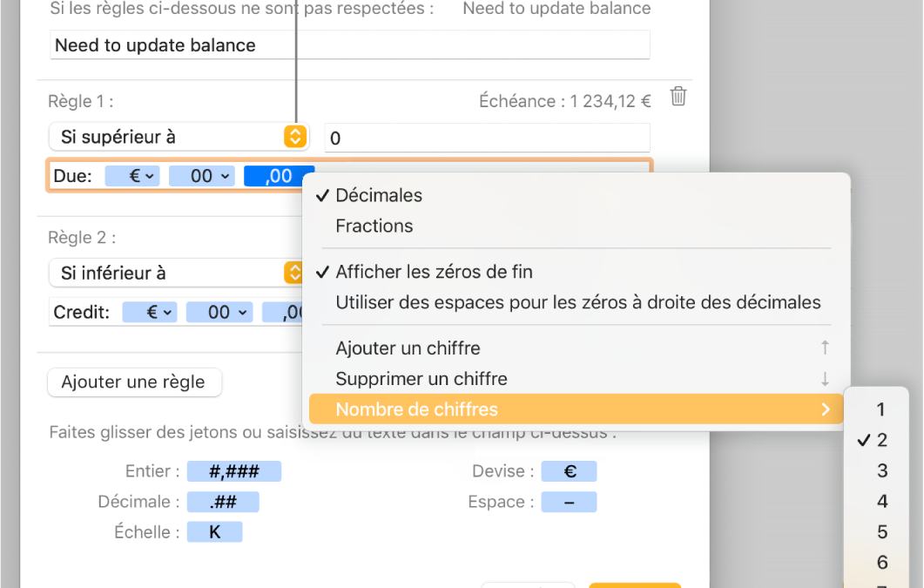Click the Échelle K token
This screenshot has height=588, width=924.
[x=214, y=532]
